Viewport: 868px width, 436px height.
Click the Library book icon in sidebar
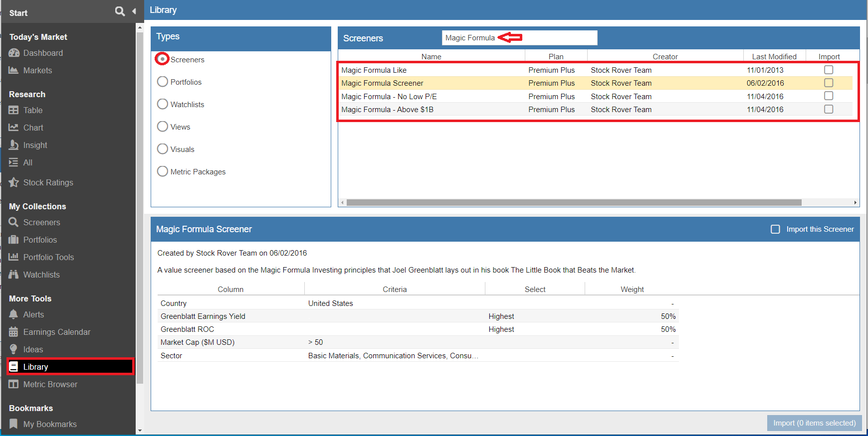(x=14, y=367)
